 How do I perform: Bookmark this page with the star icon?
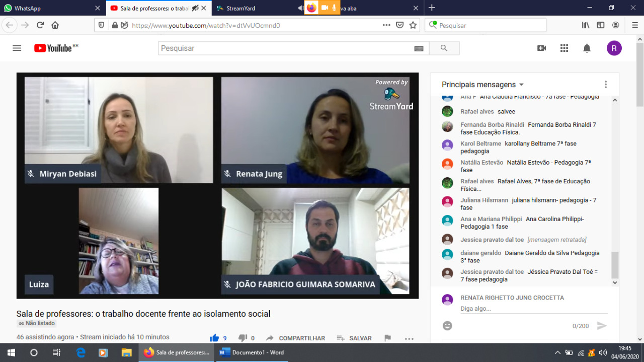click(413, 25)
